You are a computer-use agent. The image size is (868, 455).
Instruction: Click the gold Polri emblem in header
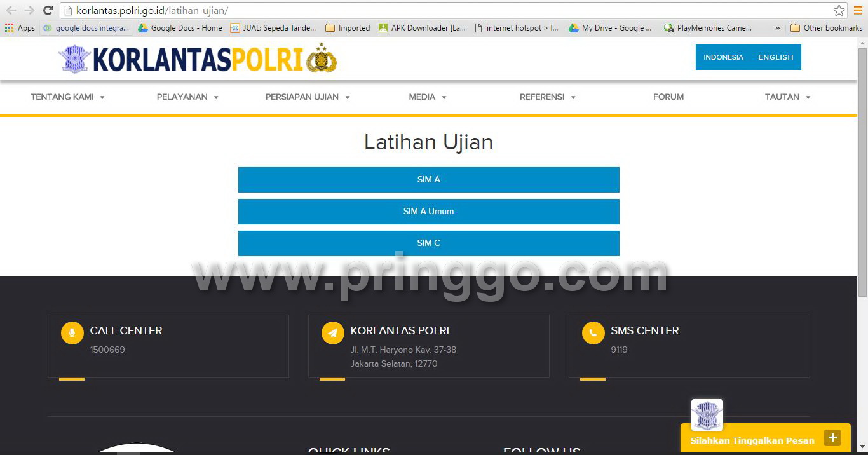[x=322, y=58]
